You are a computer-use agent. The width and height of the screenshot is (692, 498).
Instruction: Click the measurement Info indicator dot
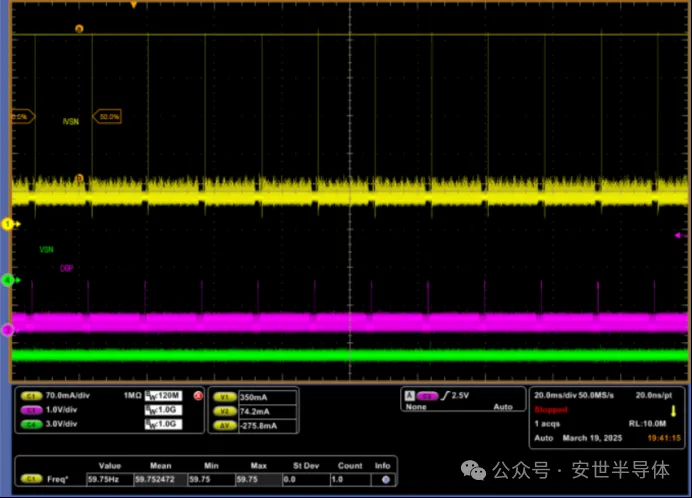click(x=384, y=479)
